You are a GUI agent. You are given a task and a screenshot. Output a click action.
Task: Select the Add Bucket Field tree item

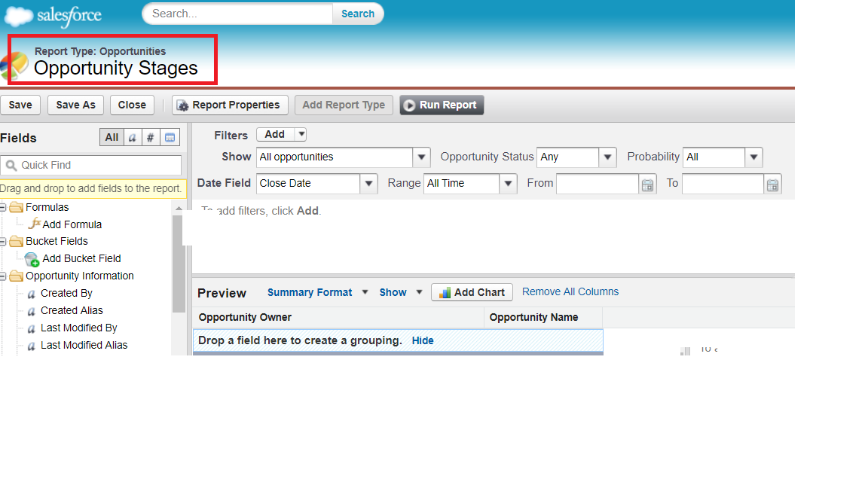tap(81, 258)
